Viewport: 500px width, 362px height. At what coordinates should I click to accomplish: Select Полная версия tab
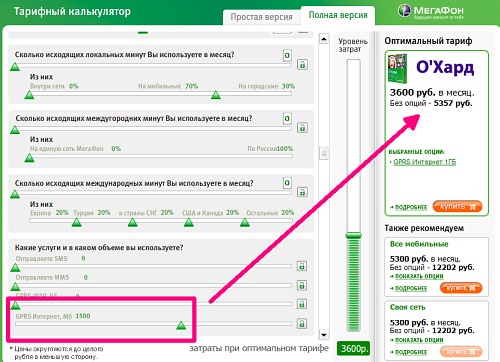[x=338, y=15]
